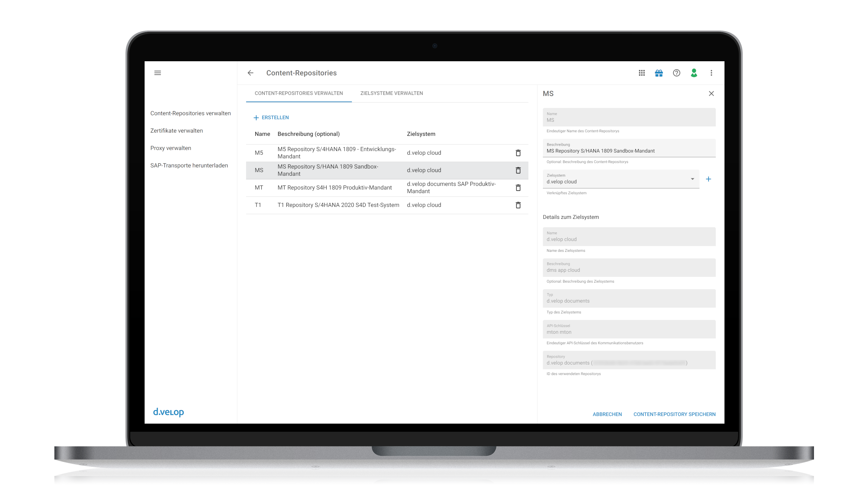Click Zielsystem Name field d.velop cloud

pos(629,236)
